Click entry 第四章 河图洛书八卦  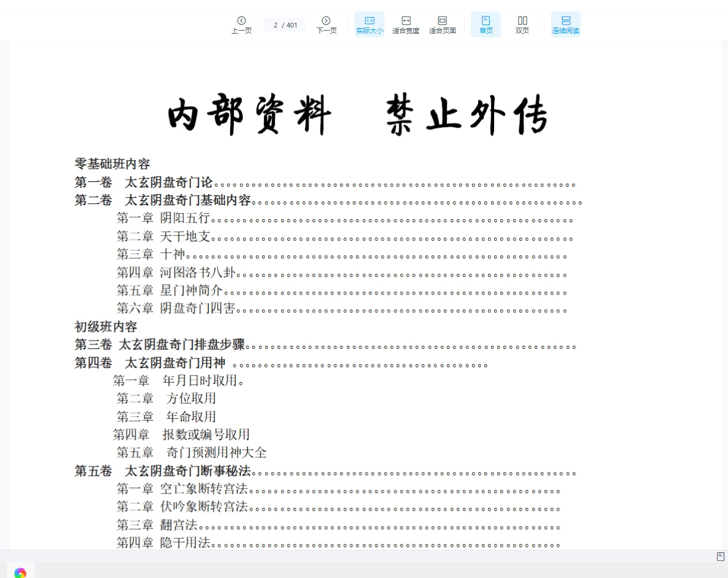tap(176, 272)
